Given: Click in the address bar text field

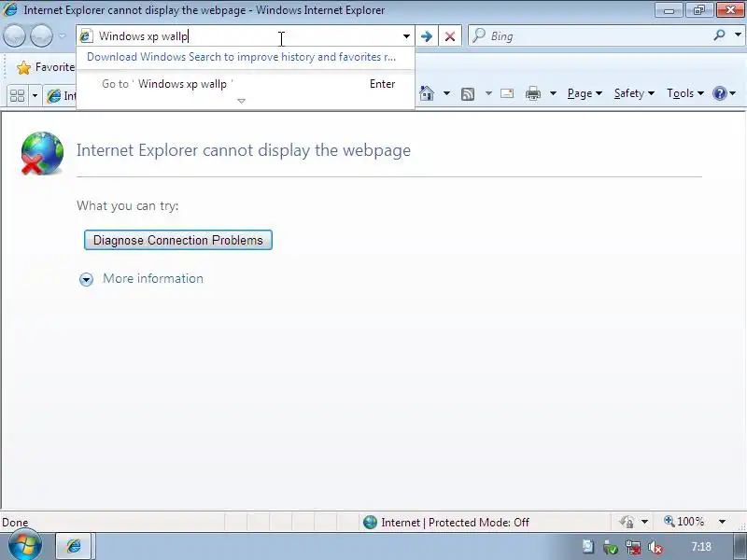Looking at the screenshot, I should pos(246,36).
